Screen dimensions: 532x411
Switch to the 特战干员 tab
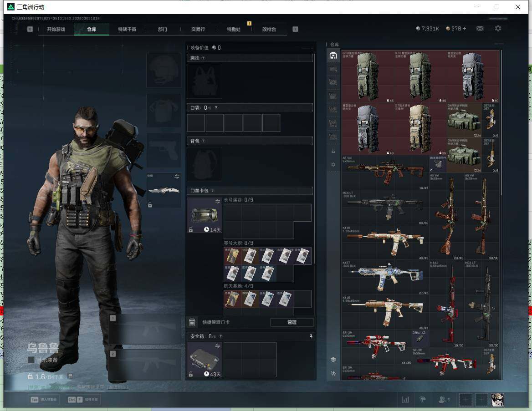click(127, 29)
